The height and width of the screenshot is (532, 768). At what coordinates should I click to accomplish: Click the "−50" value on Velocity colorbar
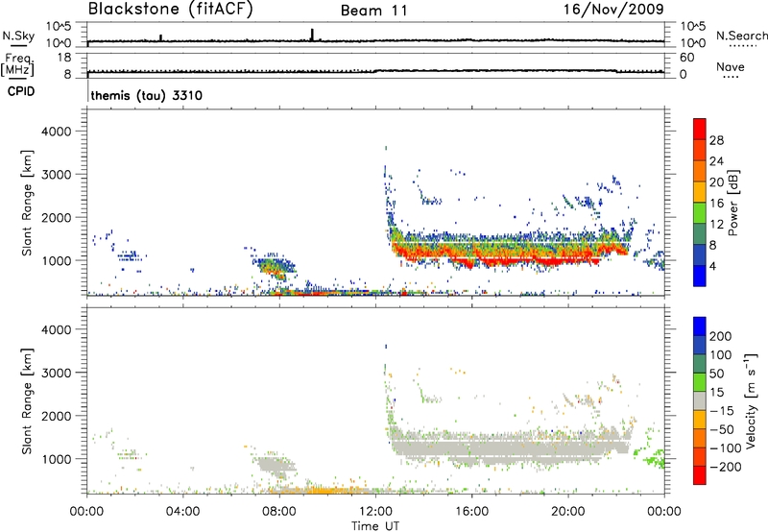[722, 429]
